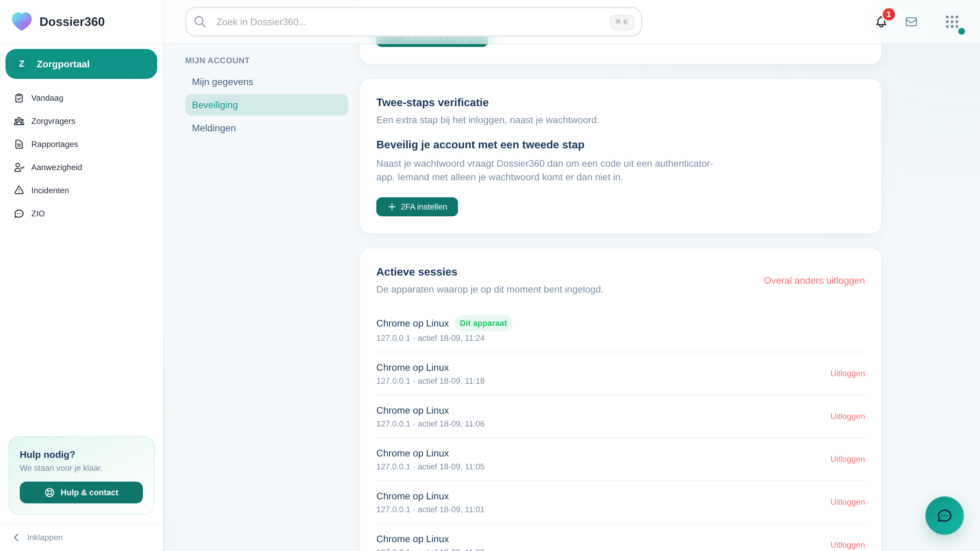Log out the session active 11:05
980x551 pixels.
(847, 460)
